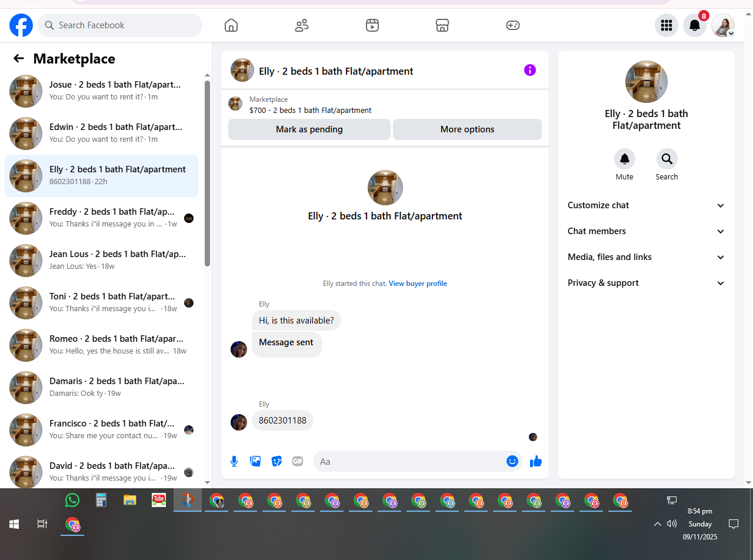
Task: Expand the Chat members section
Action: pos(647,231)
